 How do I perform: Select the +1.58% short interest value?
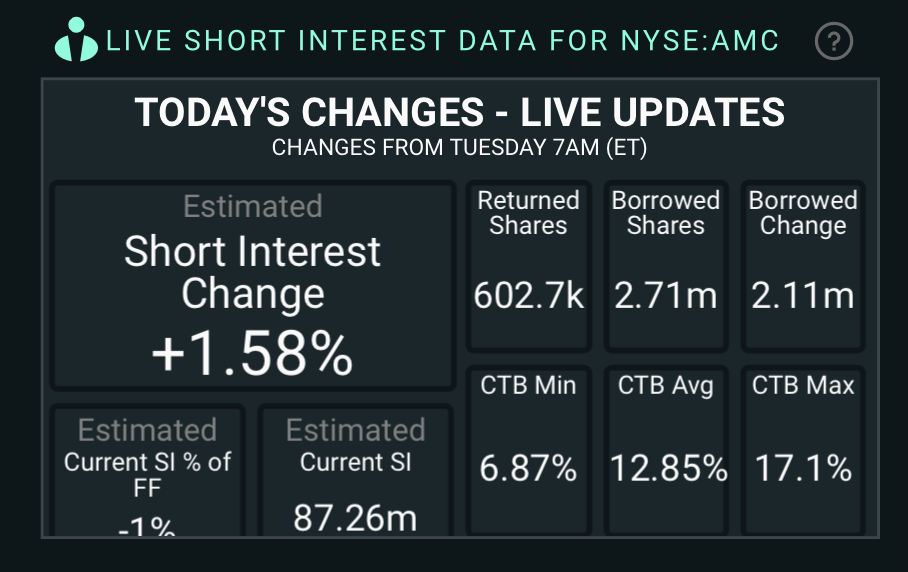coord(252,354)
